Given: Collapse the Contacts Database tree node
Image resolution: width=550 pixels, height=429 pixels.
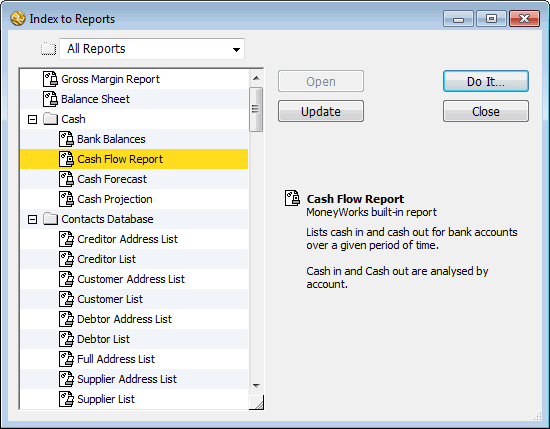Looking at the screenshot, I should pyautogui.click(x=32, y=220).
